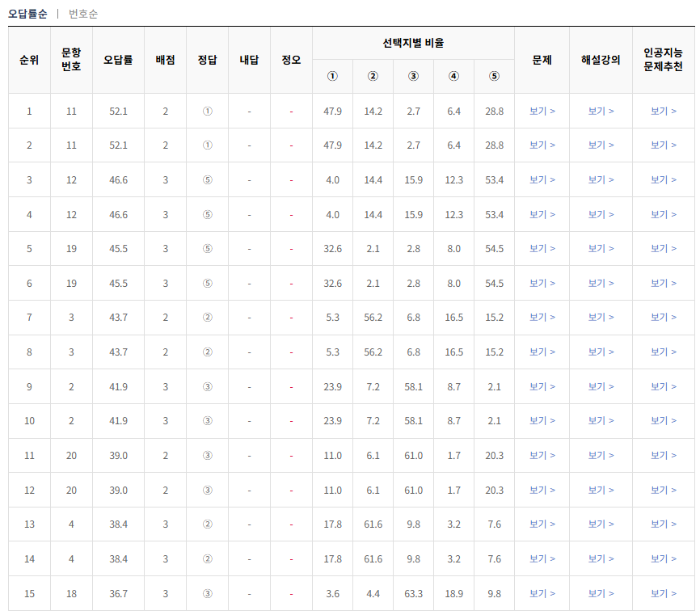Open 문제 보기 for rank 7 question 3
This screenshot has height=615, width=700.
coord(542,317)
